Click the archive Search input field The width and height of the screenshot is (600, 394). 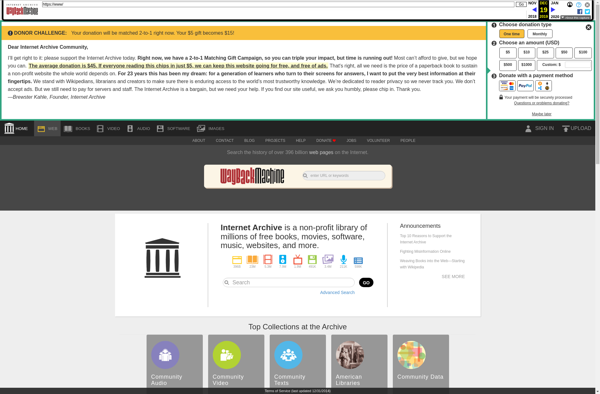(289, 282)
